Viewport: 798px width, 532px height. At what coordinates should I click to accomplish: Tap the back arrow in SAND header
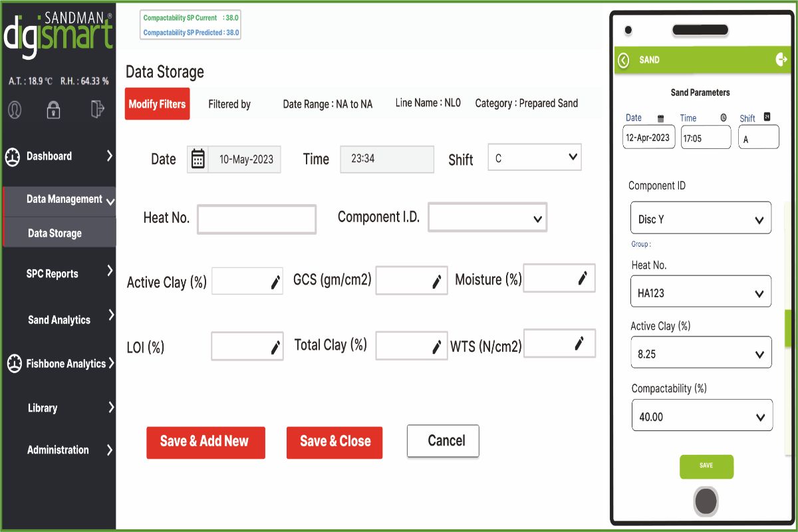pos(623,61)
